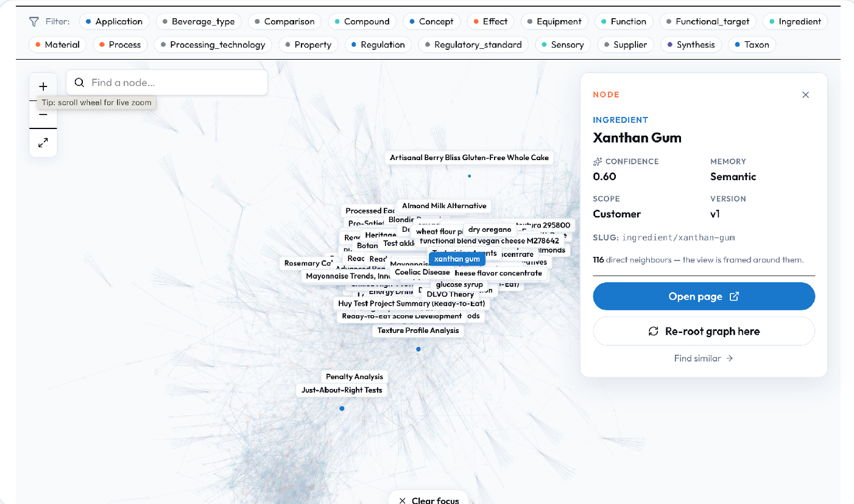This screenshot has height=504, width=854.
Task: Toggle the Material filter chip
Action: point(58,44)
